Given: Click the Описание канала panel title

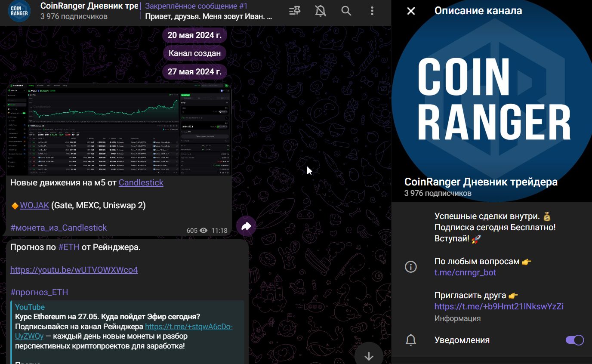Looking at the screenshot, I should 478,11.
